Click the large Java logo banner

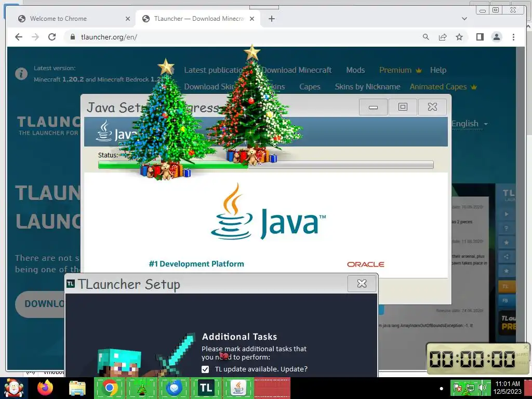coord(268,211)
